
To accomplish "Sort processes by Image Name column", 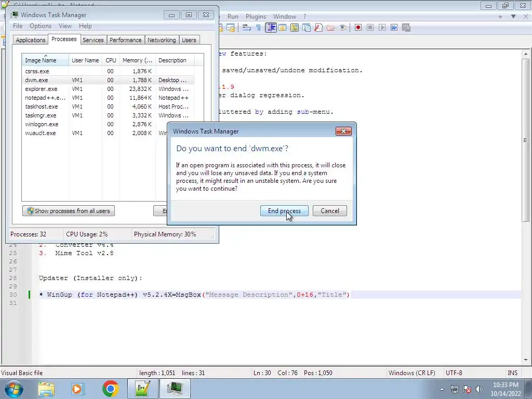I will pyautogui.click(x=46, y=60).
